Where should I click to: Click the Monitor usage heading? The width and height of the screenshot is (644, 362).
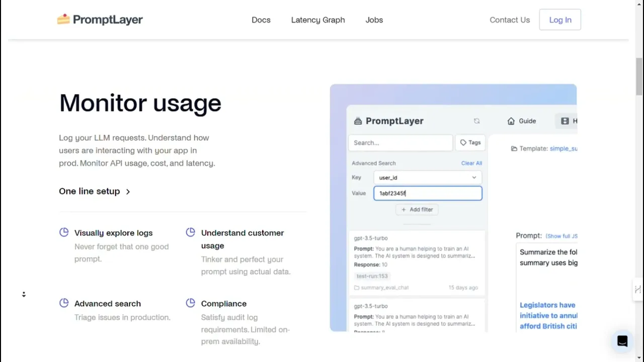point(140,103)
